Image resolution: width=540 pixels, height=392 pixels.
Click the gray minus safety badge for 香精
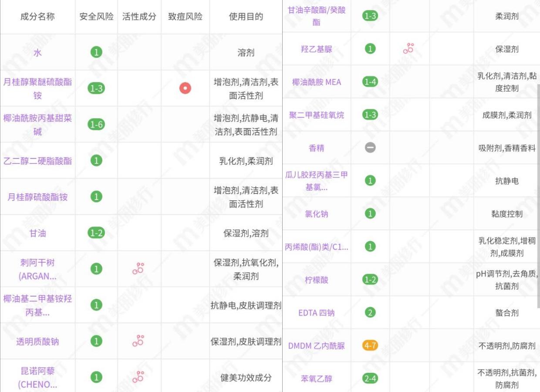pos(370,147)
